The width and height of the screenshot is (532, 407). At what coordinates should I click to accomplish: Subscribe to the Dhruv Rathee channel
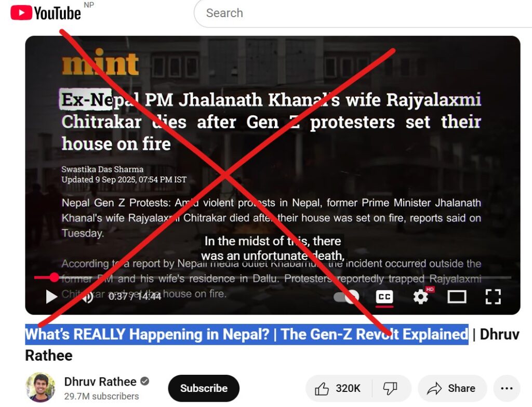[204, 388]
